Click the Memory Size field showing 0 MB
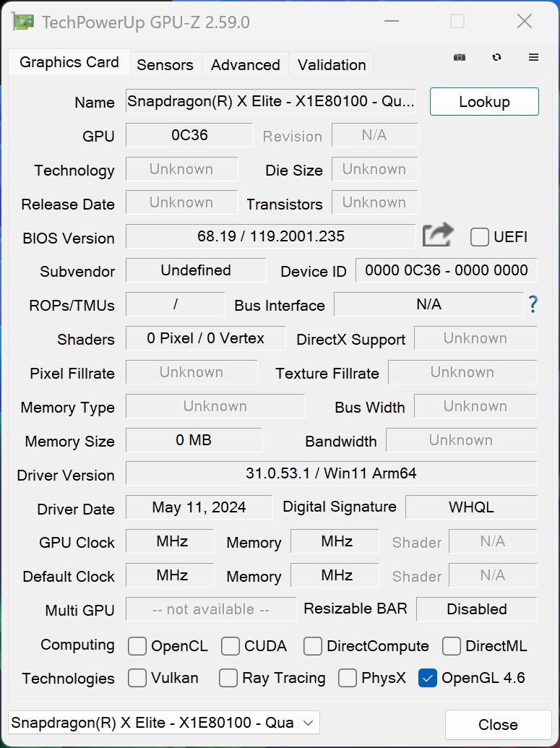560x748 pixels. pyautogui.click(x=194, y=440)
